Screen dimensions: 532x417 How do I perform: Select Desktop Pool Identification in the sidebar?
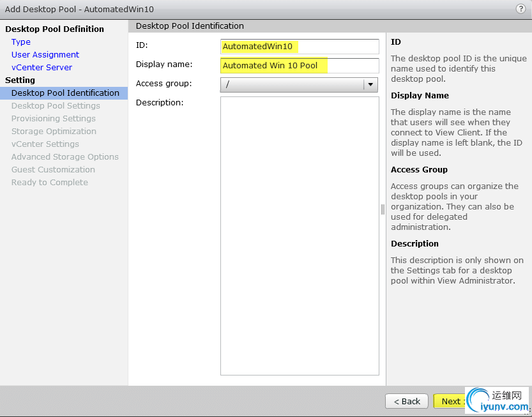tap(64, 93)
